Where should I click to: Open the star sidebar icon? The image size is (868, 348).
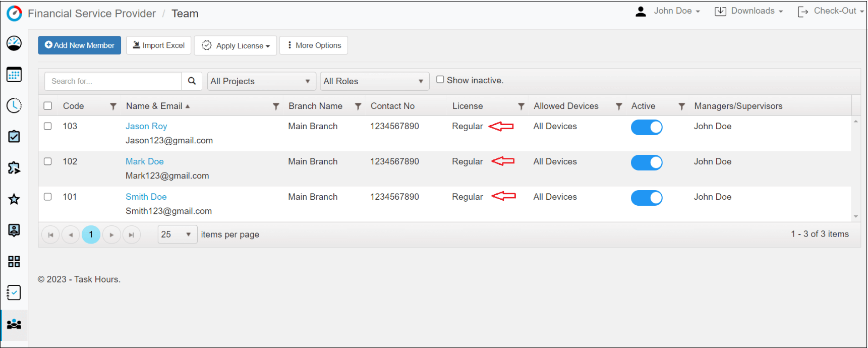14,199
